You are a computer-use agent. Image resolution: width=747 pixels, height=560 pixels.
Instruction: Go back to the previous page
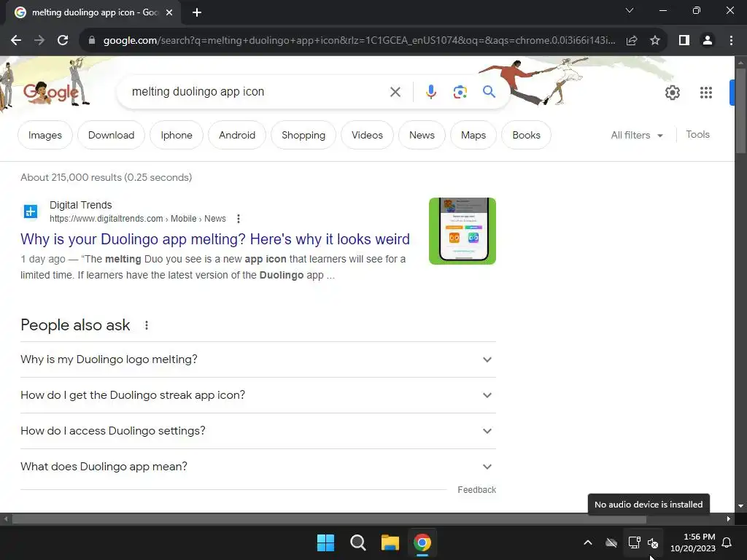click(16, 41)
